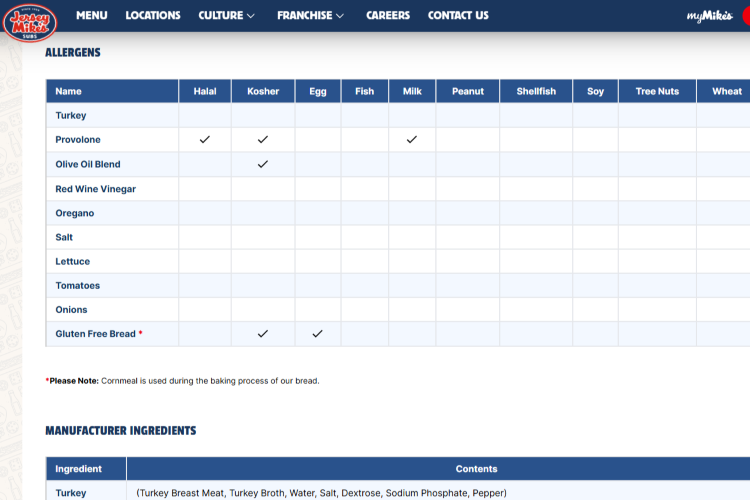This screenshot has height=500, width=750.
Task: Select the Egg column header
Action: 318,91
